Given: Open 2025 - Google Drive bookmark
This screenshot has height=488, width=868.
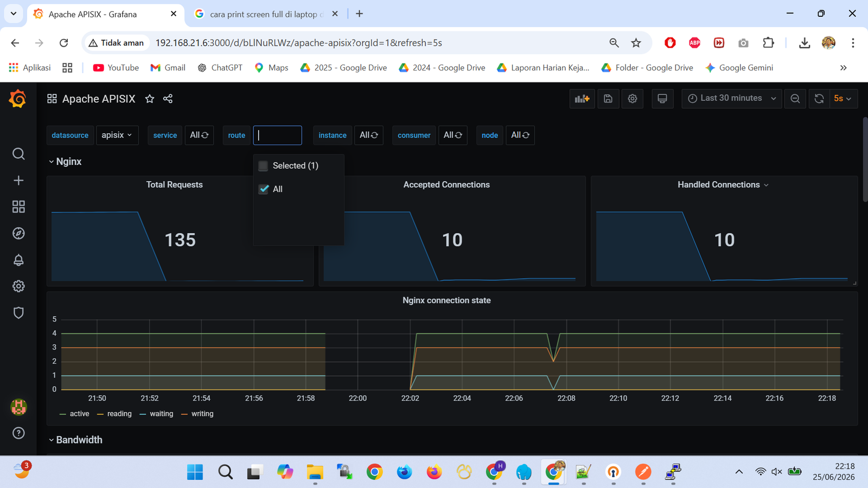Looking at the screenshot, I should pyautogui.click(x=343, y=68).
